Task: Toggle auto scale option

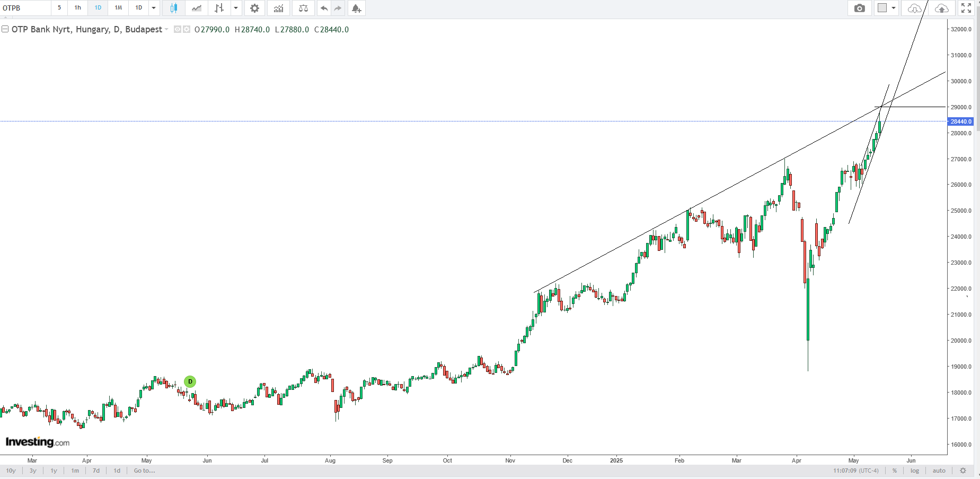Action: [939, 471]
